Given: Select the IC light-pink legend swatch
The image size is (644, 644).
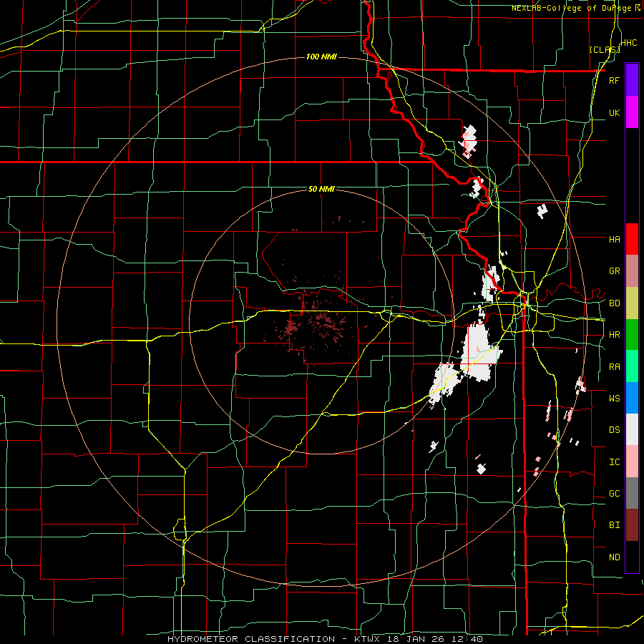Looking at the screenshot, I should (x=632, y=462).
